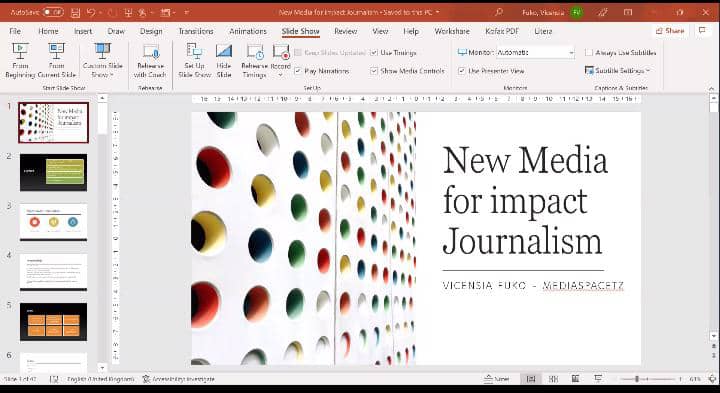Open the Undo history dropdown arrow
This screenshot has width=720, height=393.
point(100,12)
